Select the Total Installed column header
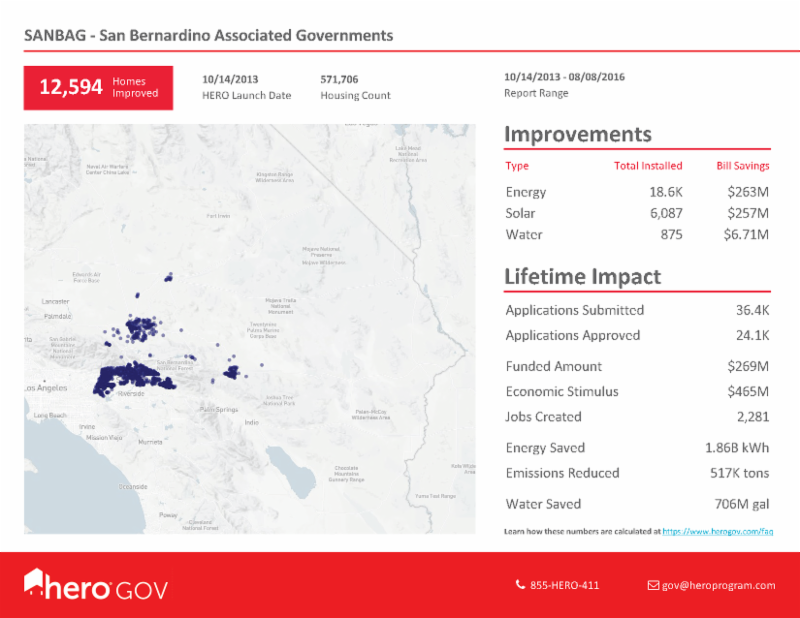 coord(647,166)
